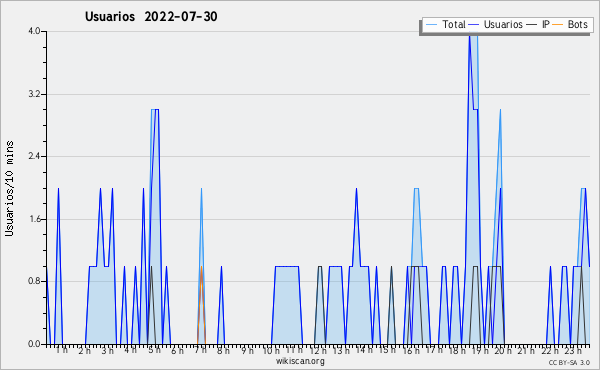Click the light blue Total legend line
Viewport: 600px width, 370px height.
(431, 24)
